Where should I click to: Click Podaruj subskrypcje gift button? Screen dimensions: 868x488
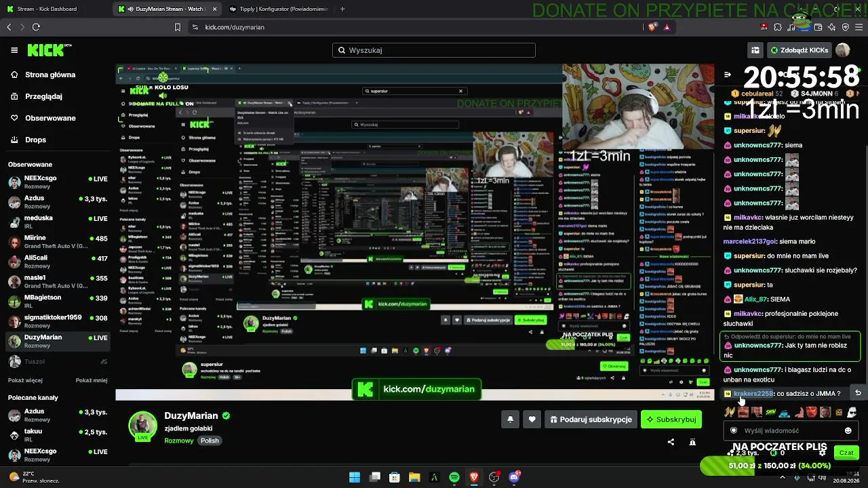(x=591, y=420)
